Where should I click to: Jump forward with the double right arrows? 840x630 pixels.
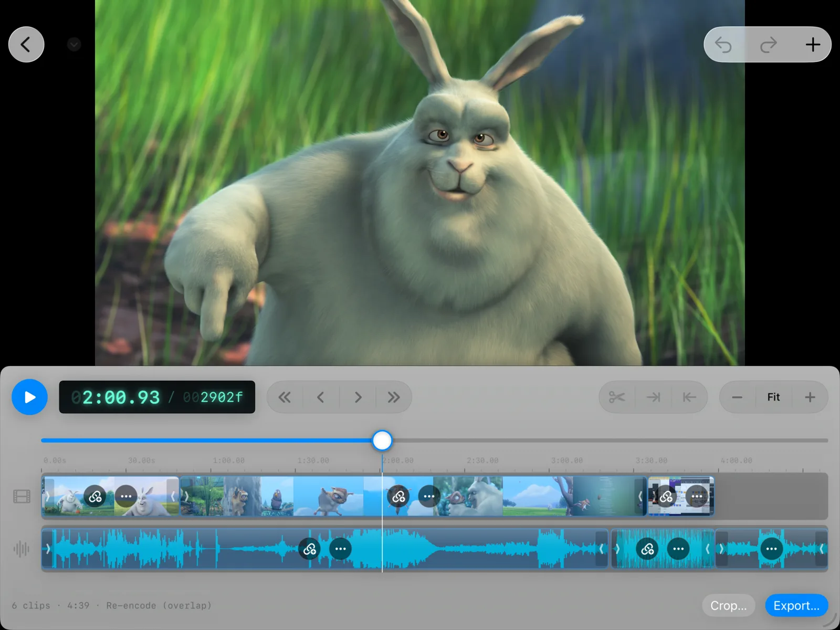394,397
